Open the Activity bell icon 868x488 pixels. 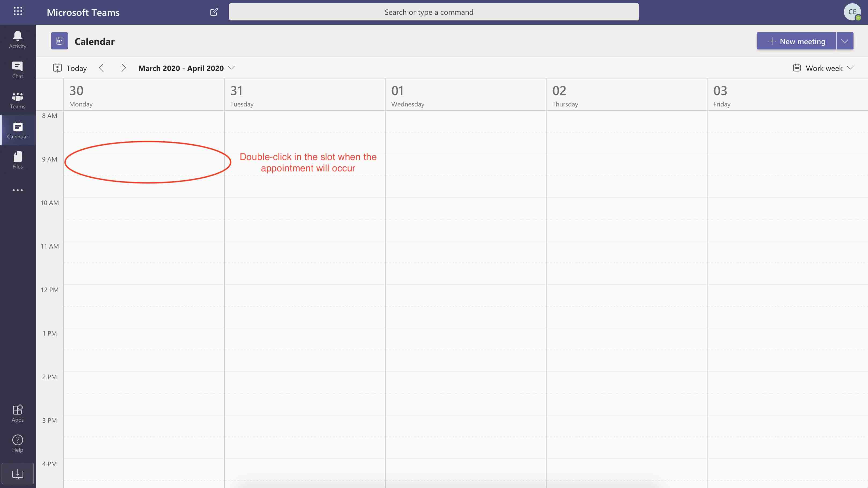17,40
